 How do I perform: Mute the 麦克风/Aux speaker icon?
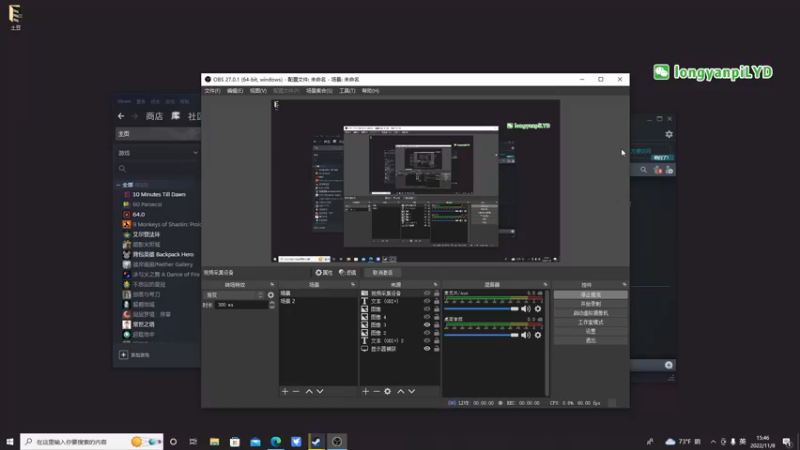pos(526,309)
